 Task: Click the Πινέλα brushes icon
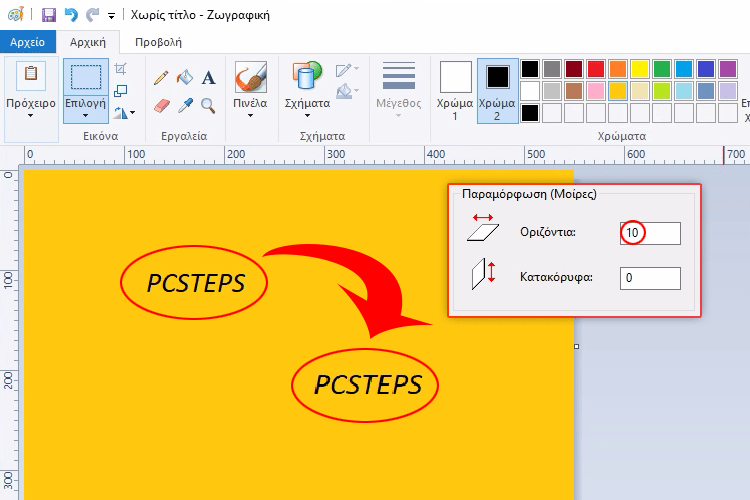[250, 77]
